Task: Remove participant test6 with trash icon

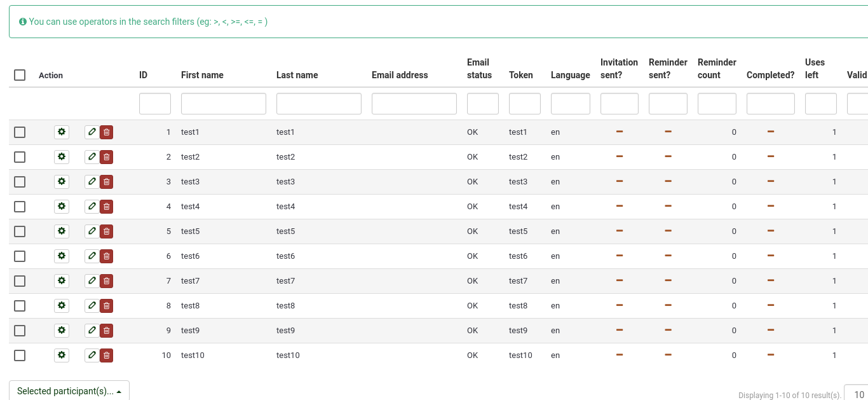Action: tap(107, 256)
